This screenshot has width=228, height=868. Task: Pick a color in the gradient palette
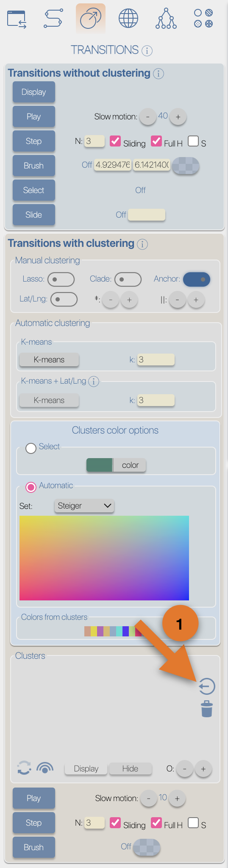(104, 558)
